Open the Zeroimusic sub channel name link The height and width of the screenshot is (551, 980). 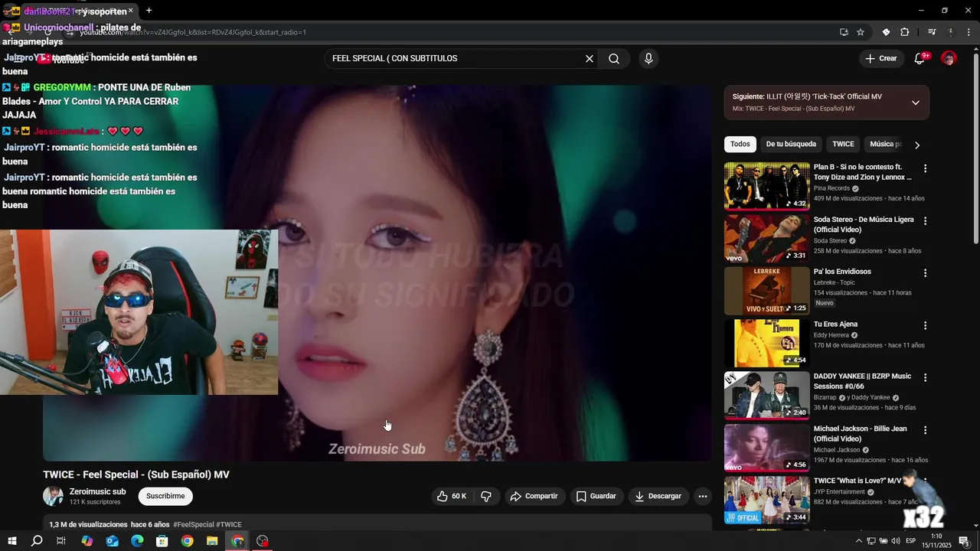pos(97,491)
